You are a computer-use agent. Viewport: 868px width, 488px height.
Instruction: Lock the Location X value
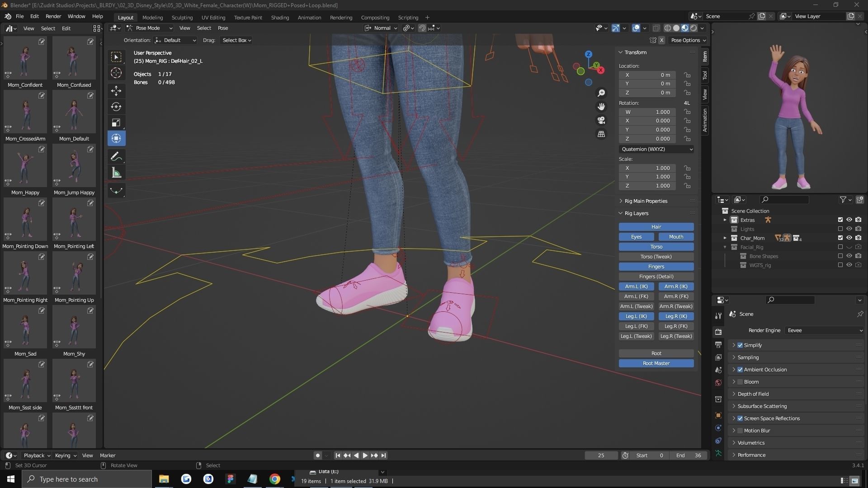[x=687, y=75]
